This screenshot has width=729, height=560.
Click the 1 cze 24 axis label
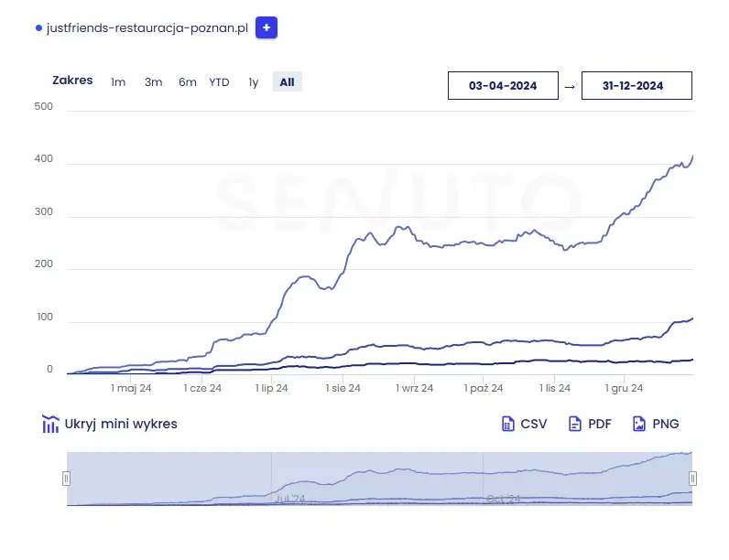click(x=202, y=388)
